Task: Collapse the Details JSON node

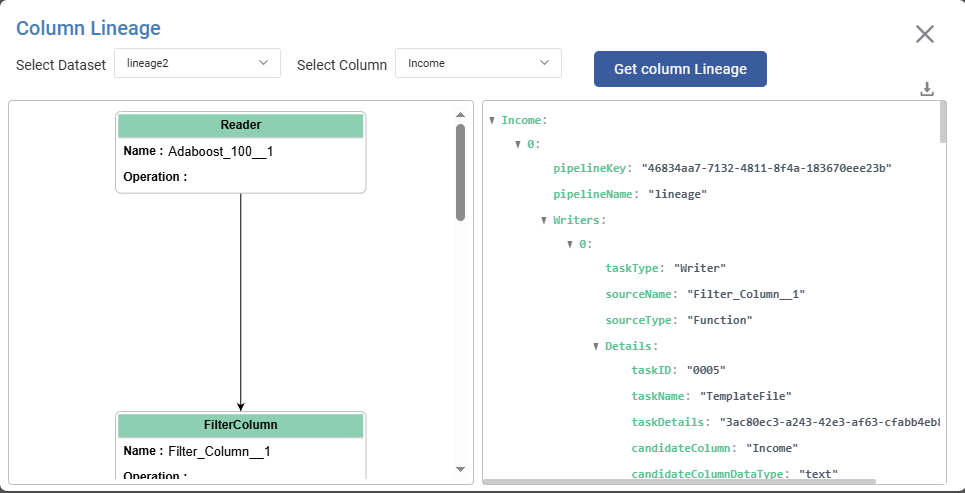Action: click(x=596, y=346)
